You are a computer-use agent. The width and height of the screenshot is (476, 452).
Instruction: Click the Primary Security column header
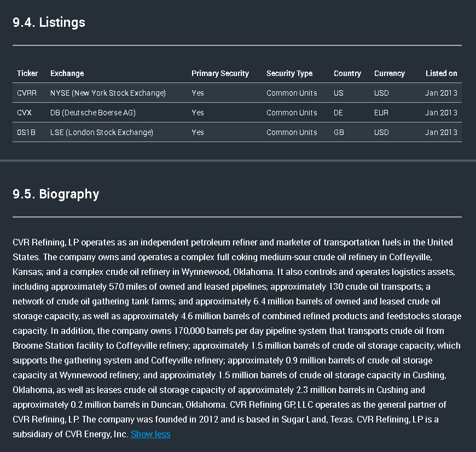[220, 73]
